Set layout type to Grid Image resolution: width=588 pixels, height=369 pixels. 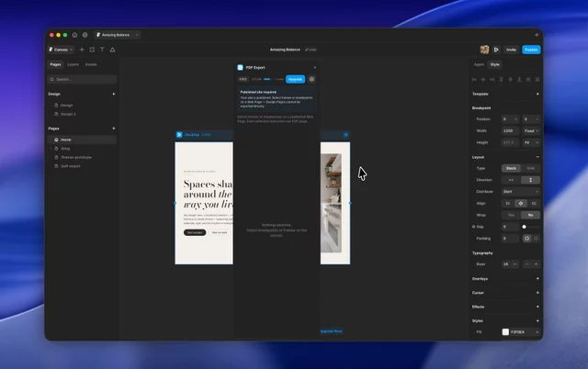(x=531, y=168)
